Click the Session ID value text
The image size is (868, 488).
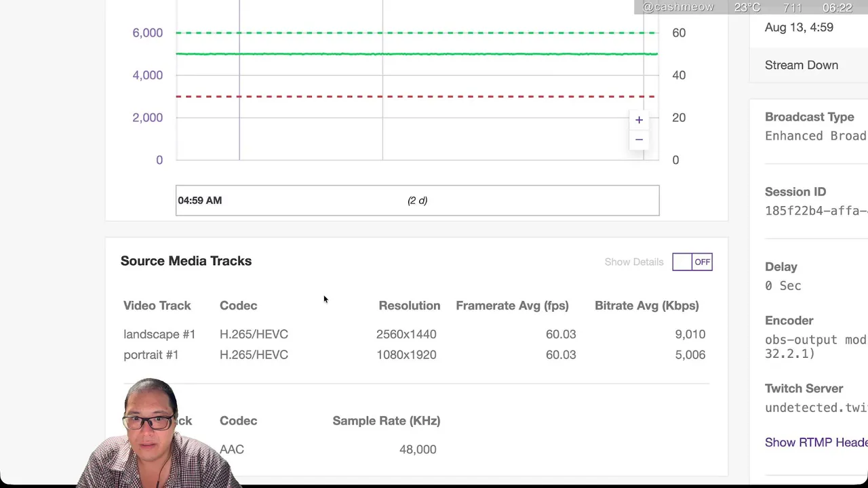[x=816, y=211]
